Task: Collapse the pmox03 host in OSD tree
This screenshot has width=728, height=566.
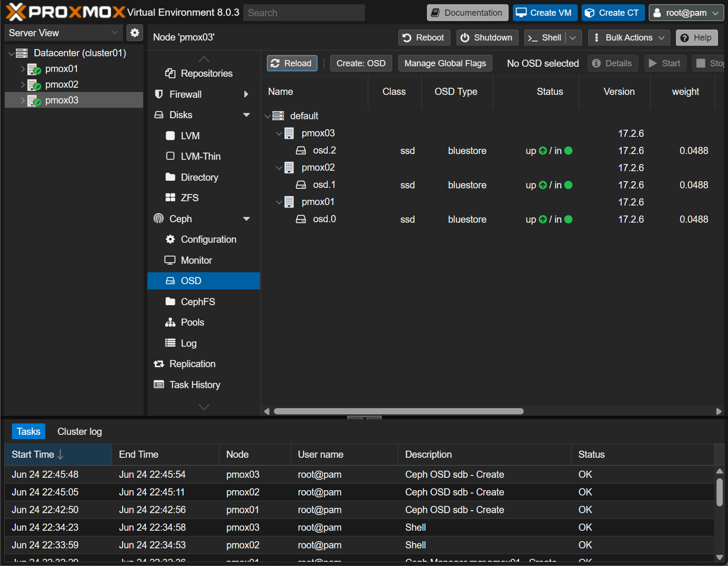Action: (x=279, y=134)
